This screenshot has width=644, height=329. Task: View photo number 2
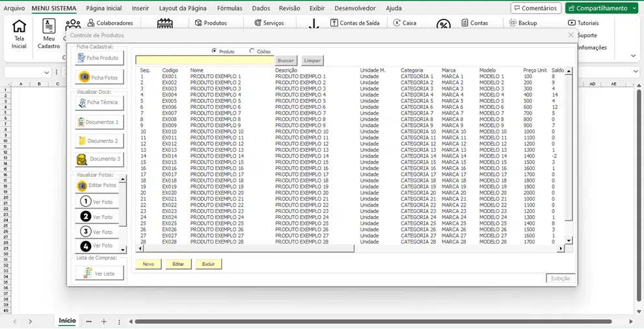tap(97, 217)
